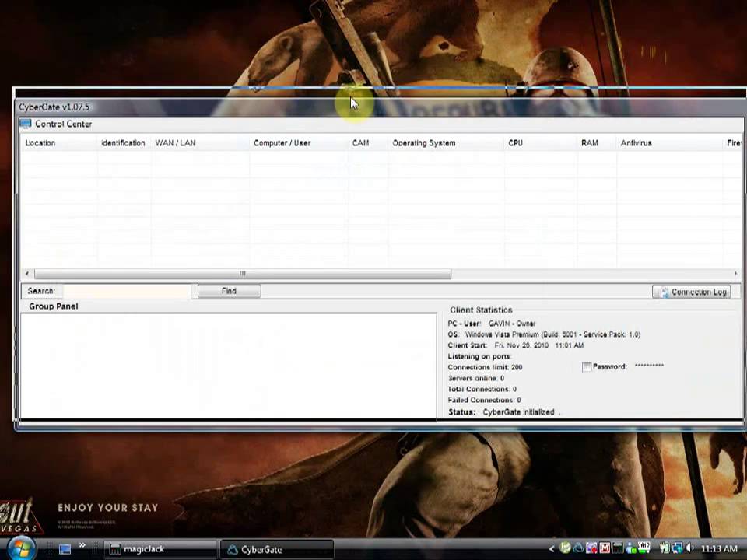Click the Control Center monitor icon
Screen dimensions: 747x560
pos(25,124)
